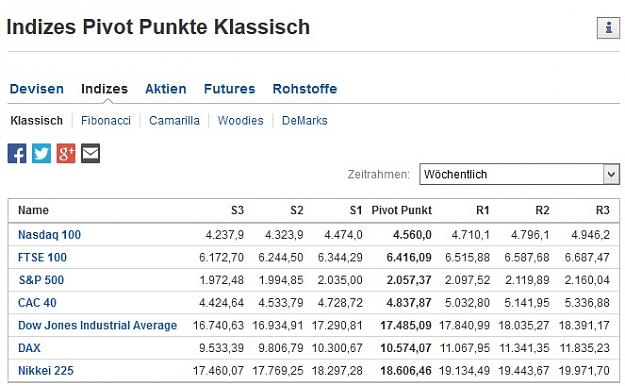Open the DAX index link
Screen dimensions: 625x386
point(29,348)
